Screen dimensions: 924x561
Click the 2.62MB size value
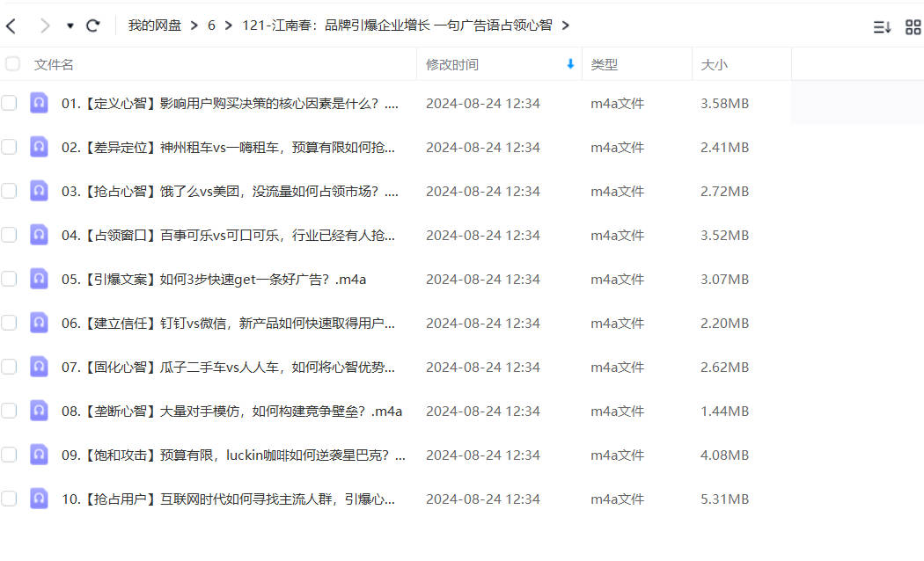(x=724, y=368)
